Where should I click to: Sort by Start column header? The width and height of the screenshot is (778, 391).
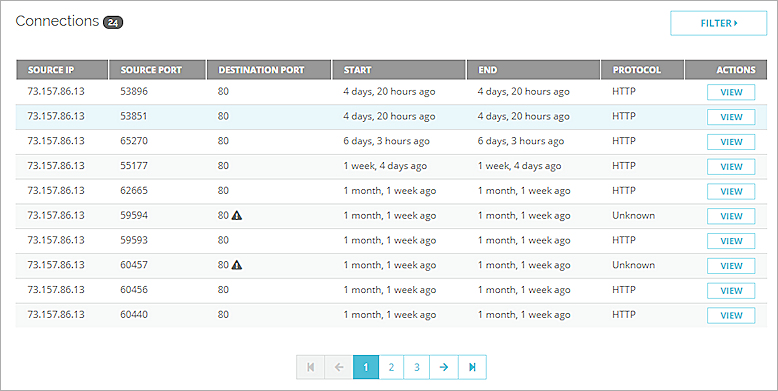pos(399,70)
